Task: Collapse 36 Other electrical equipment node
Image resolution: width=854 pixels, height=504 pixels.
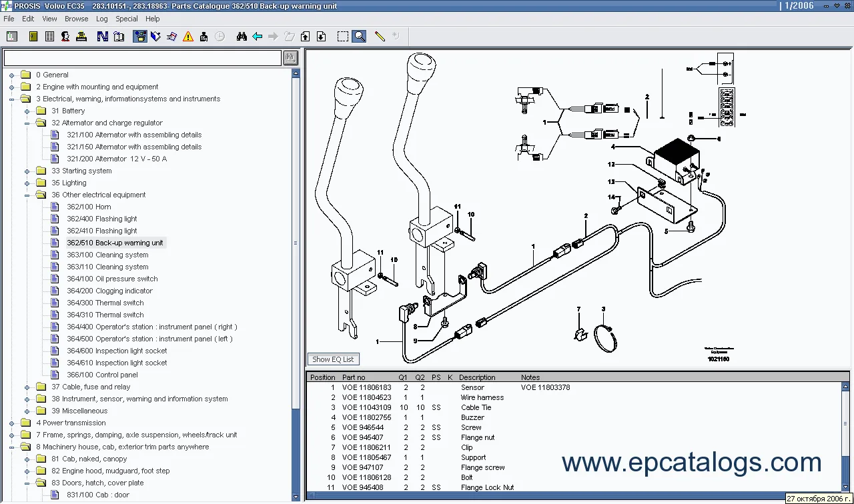Action: point(27,195)
